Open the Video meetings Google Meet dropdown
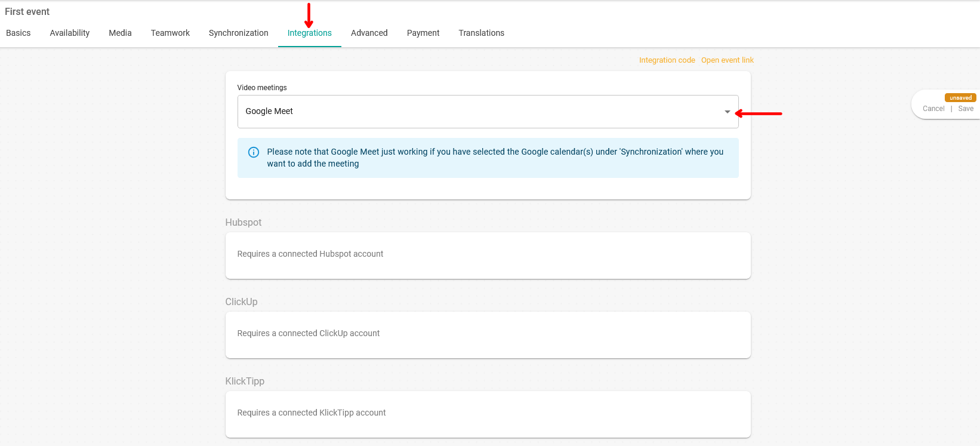980x446 pixels. pos(488,112)
